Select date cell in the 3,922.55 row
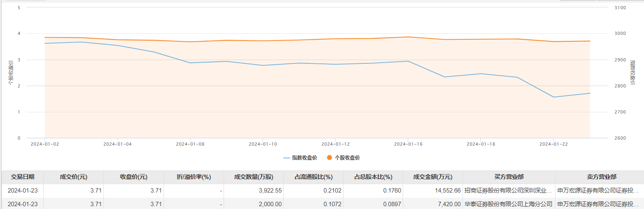644x209 pixels. coord(22,191)
